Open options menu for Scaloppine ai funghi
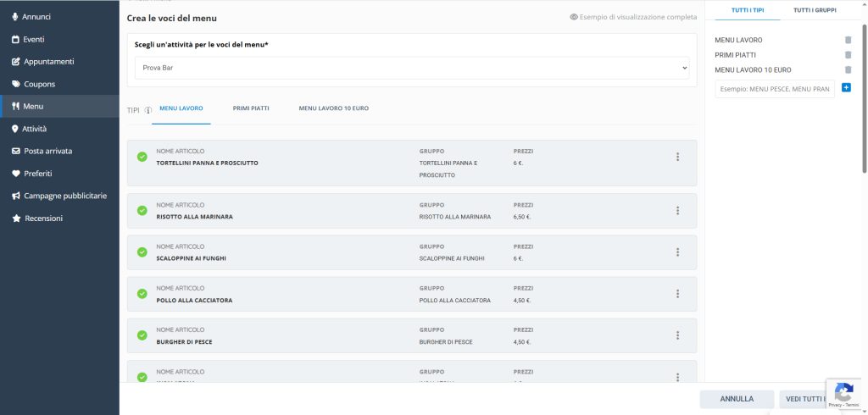Viewport: 868px width, 415px height. (x=677, y=252)
